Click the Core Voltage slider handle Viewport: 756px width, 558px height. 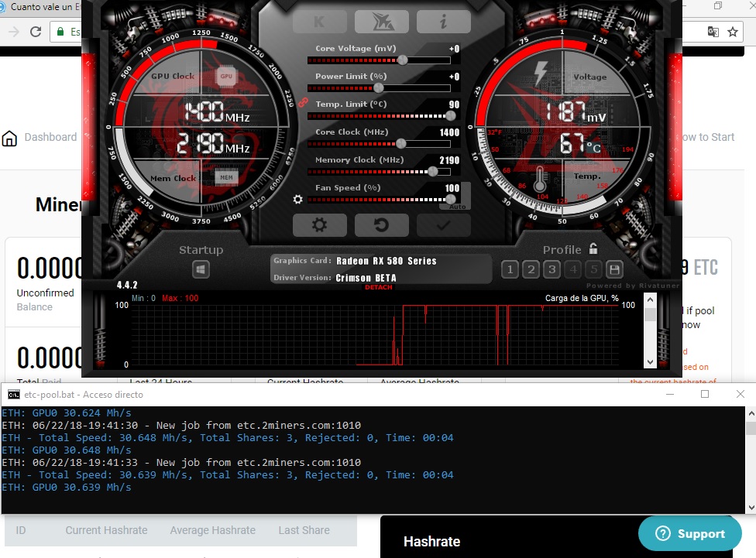point(402,60)
